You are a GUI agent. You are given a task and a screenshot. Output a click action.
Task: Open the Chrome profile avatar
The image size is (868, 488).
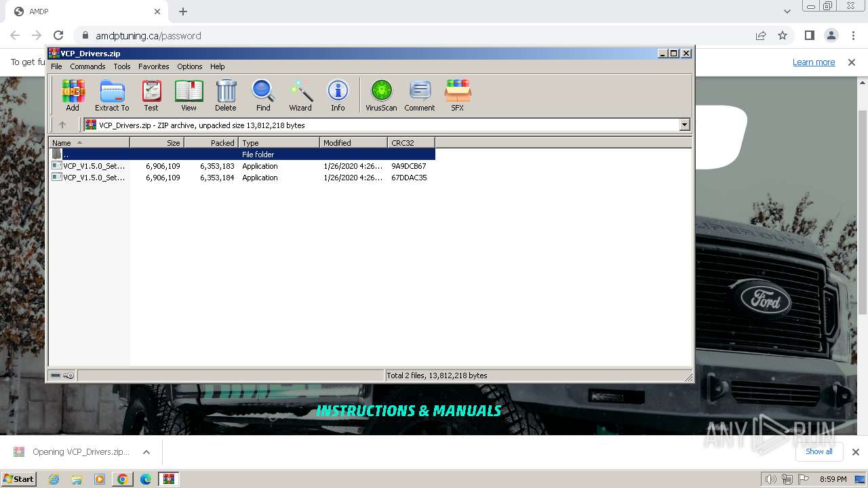831,35
